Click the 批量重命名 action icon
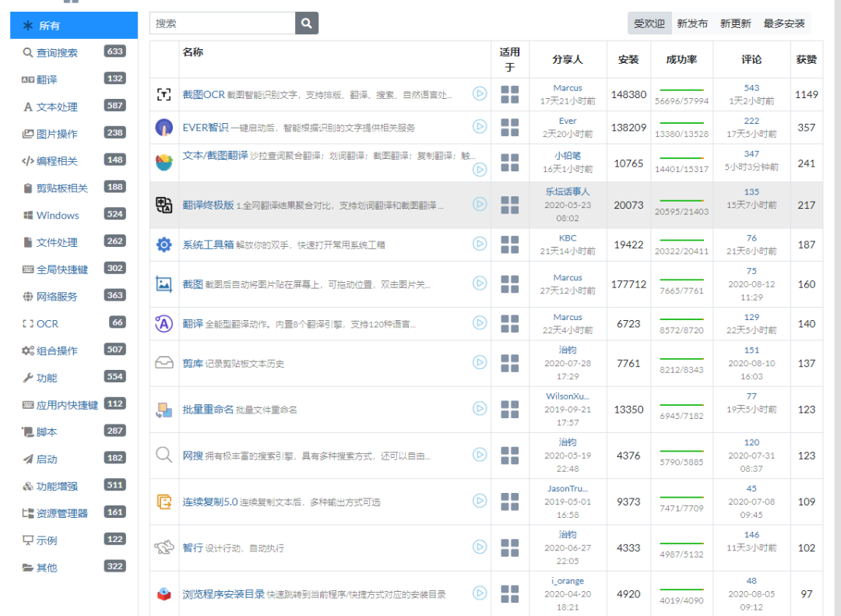 164,410
